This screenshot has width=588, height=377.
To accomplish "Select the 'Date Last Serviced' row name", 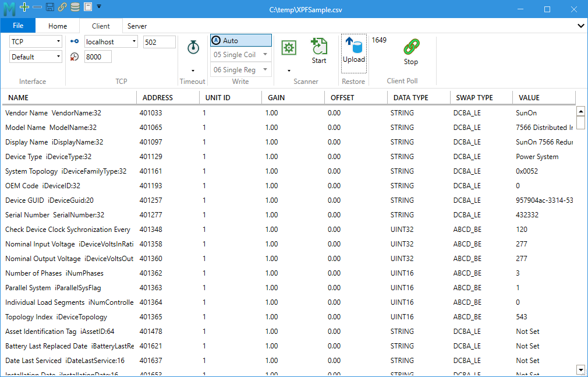I will [65, 361].
